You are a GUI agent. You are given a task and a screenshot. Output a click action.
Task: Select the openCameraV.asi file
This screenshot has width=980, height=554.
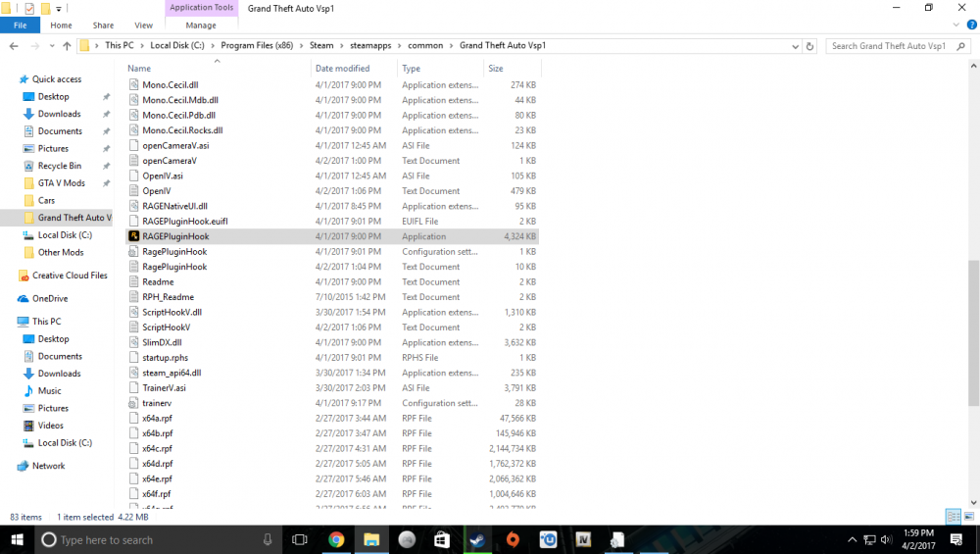coord(175,145)
